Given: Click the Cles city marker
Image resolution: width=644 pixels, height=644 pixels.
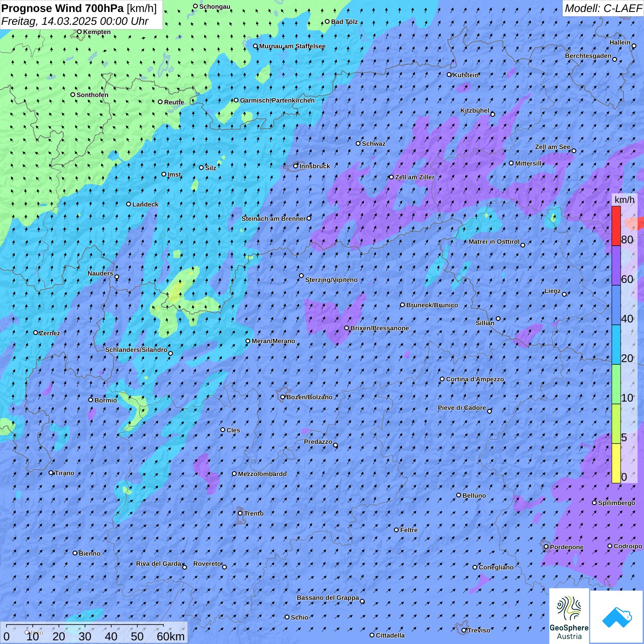Looking at the screenshot, I should click(223, 430).
